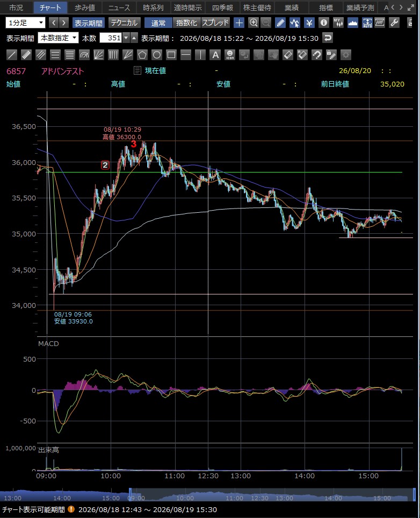Select the vertical line tool
This screenshot has height=518, width=420.
(200, 55)
